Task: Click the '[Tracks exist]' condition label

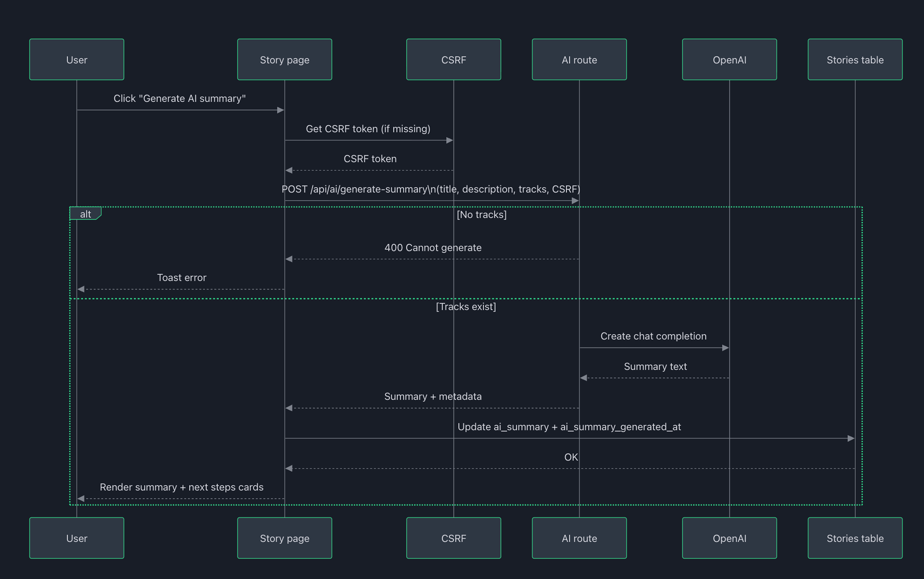Action: tap(466, 306)
